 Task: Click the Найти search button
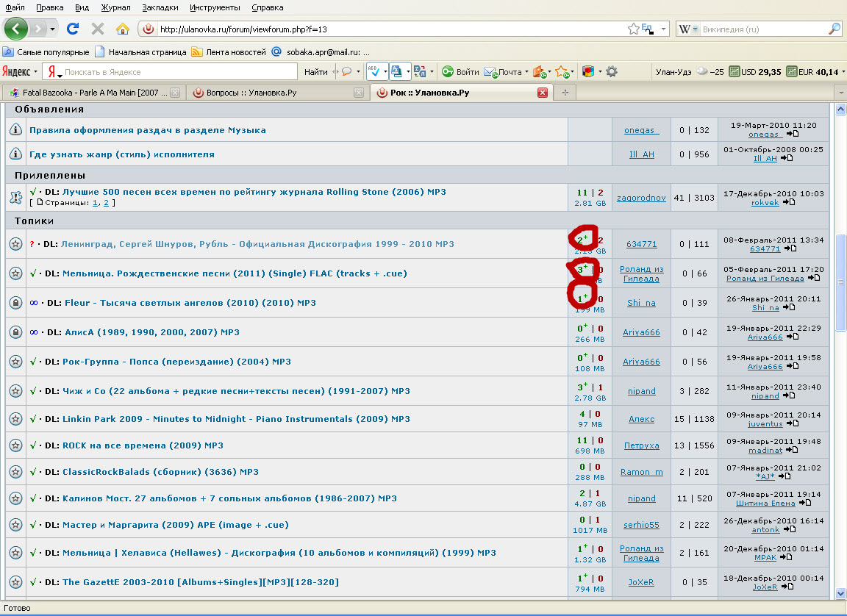(x=315, y=72)
